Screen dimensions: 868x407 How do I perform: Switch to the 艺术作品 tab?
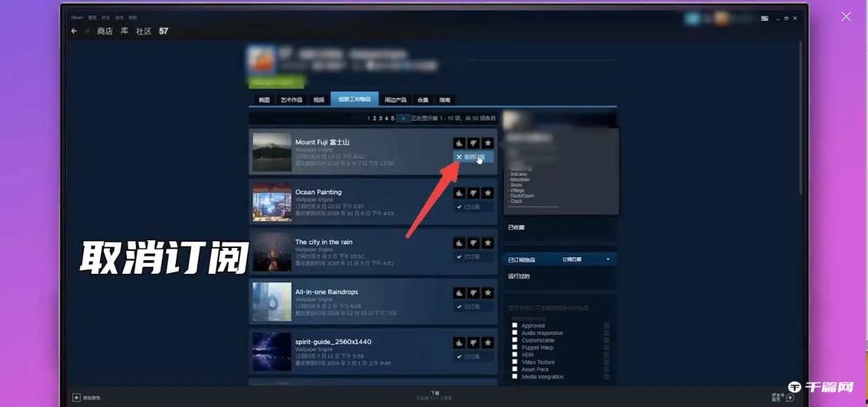point(291,100)
